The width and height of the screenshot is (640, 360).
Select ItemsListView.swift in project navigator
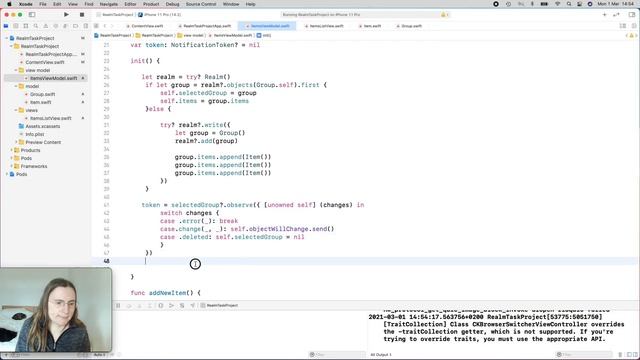(x=51, y=118)
